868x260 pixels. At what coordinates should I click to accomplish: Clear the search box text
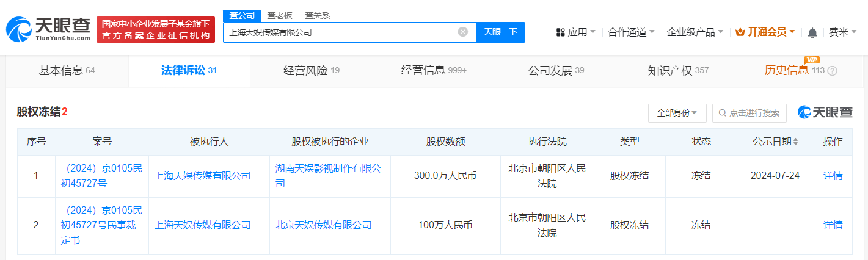463,32
